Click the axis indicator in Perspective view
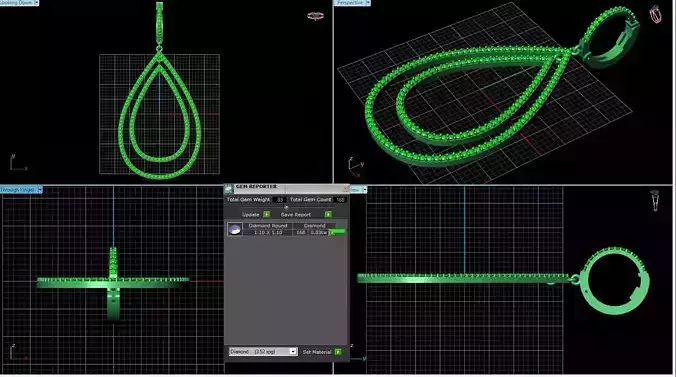Image resolution: width=676 pixels, height=377 pixels. point(355,167)
